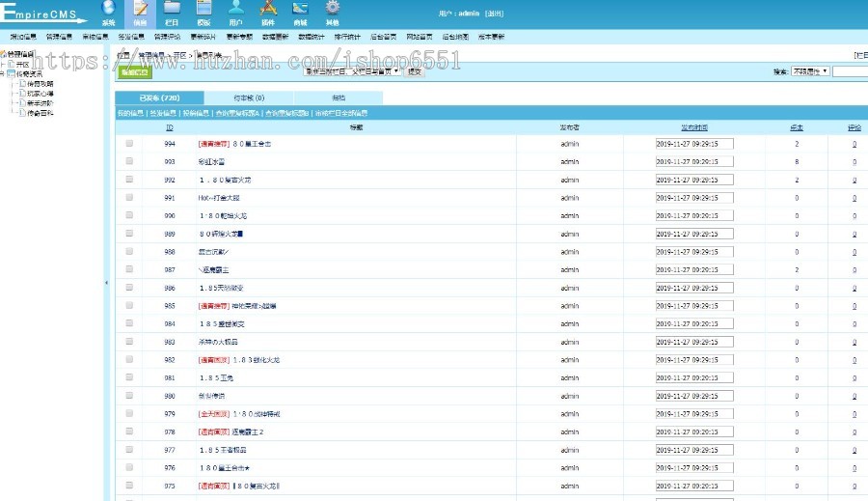This screenshot has height=501, width=868.
Task: Open 增加信息 in the submenu bar
Action: pos(23,37)
